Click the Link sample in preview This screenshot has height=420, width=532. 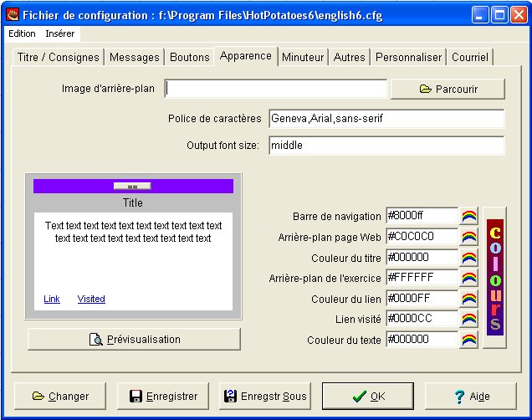point(52,299)
